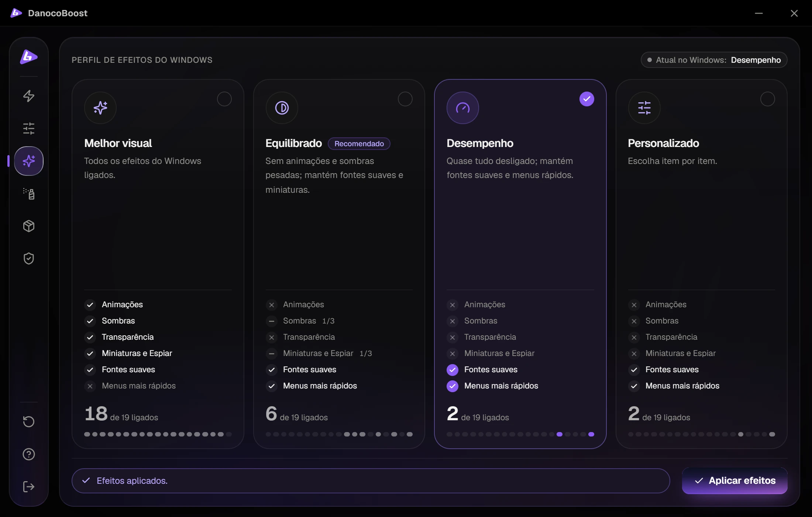Click the Aplicar efeitos button

tap(735, 480)
